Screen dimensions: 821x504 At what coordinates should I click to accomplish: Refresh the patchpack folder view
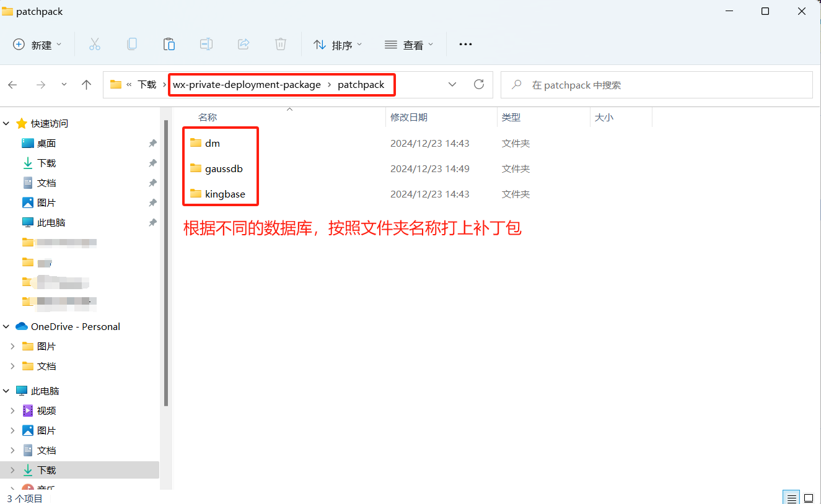point(479,85)
